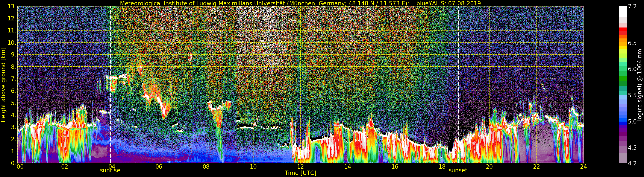This screenshot has width=644, height=177.
Task: Click the time axis tick '14'
Action: 347,166
